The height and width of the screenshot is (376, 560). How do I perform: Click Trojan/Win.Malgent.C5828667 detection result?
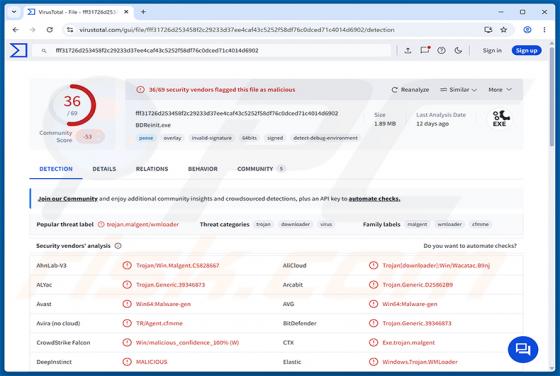[178, 265]
